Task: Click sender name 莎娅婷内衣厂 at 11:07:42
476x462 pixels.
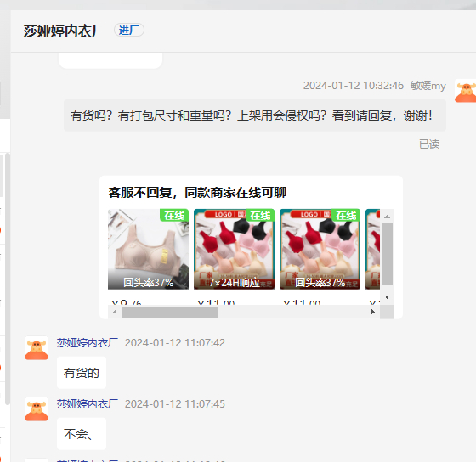Action: click(x=88, y=343)
